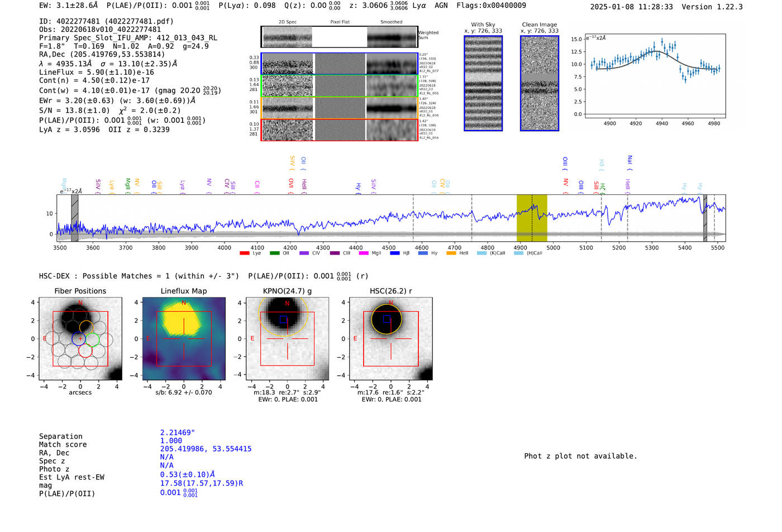Image resolution: width=782 pixels, height=532 pixels.
Task: Click the Flags:0x00400009 text
Action: [491, 5]
